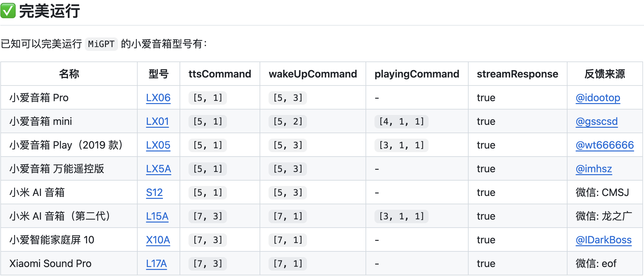644x276 pixels.
Task: Click the MiGPT inline code label
Action: click(101, 44)
